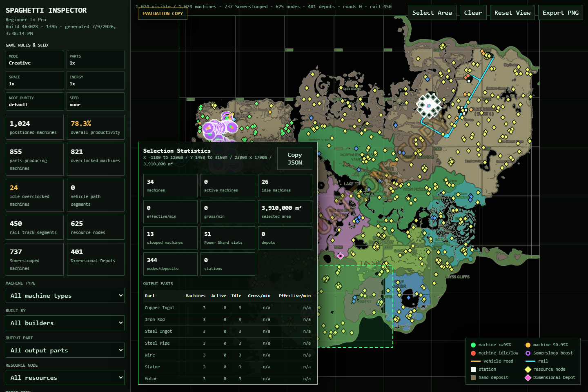Click the EVALUATION COPY badge
Viewport: 588px width, 392px height.
pos(163,13)
